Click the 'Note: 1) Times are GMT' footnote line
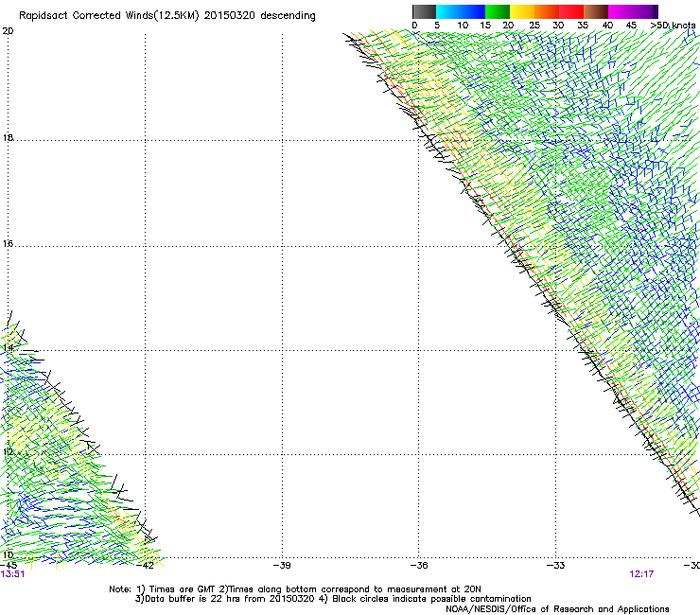The image size is (700, 615). pyautogui.click(x=295, y=589)
